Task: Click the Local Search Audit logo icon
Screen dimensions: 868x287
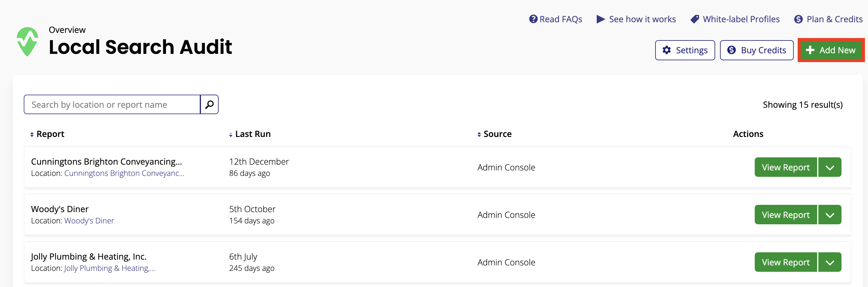Action: (x=27, y=41)
